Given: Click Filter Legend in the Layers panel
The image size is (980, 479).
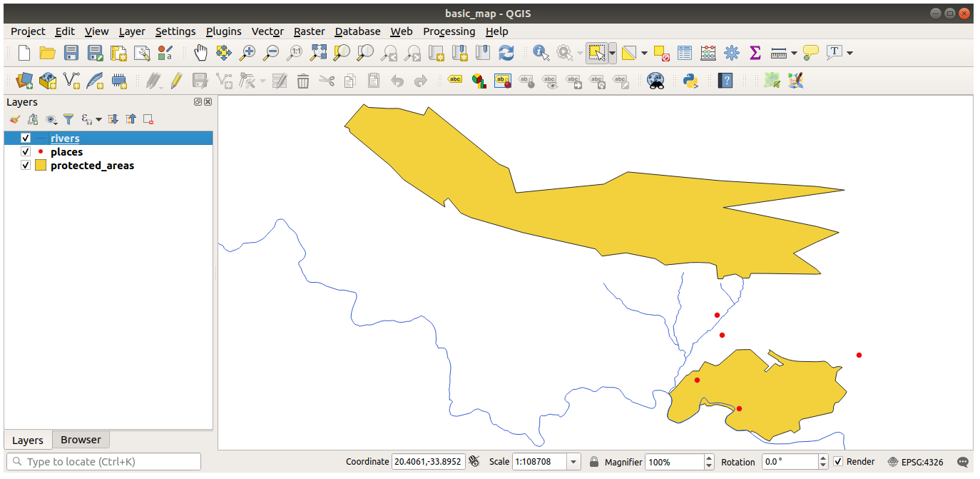Looking at the screenshot, I should coord(68,119).
